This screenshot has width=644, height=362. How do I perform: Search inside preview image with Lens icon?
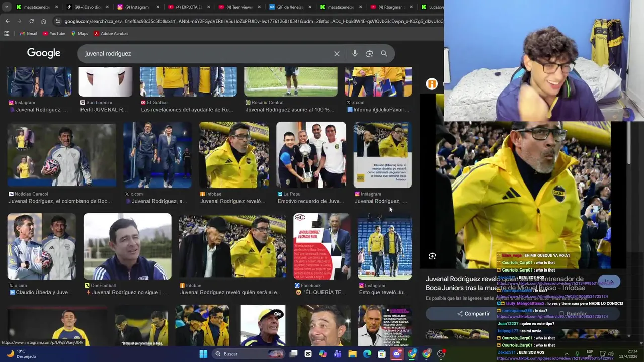click(432, 256)
